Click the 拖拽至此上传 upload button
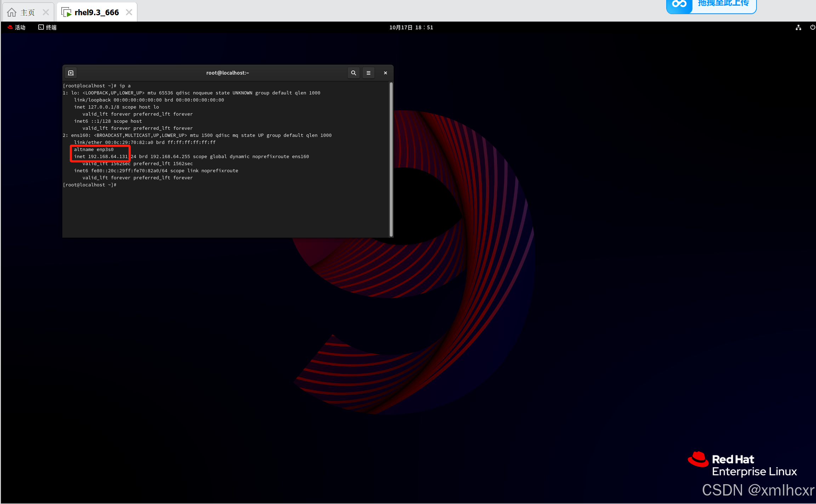816x504 pixels. tap(723, 4)
